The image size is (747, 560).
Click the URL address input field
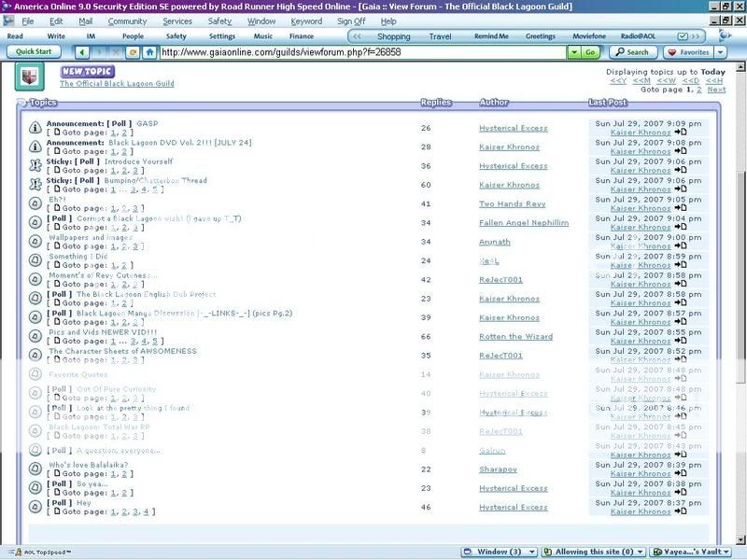tap(363, 52)
